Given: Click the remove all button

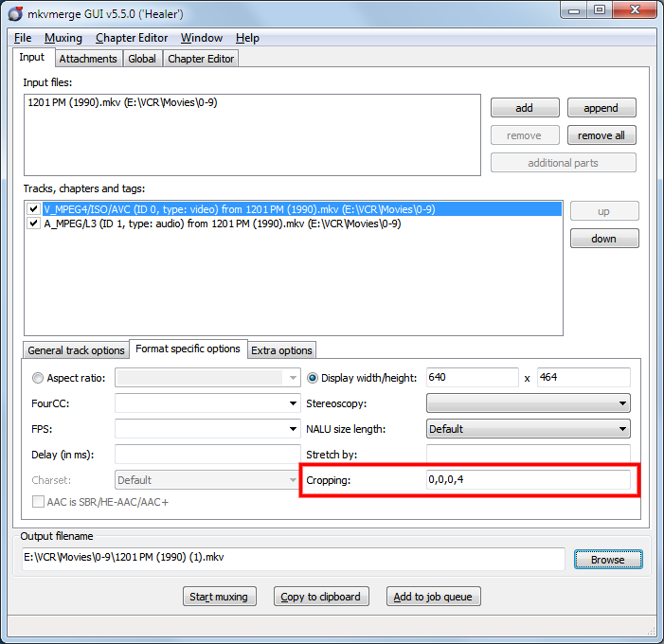Looking at the screenshot, I should point(601,135).
